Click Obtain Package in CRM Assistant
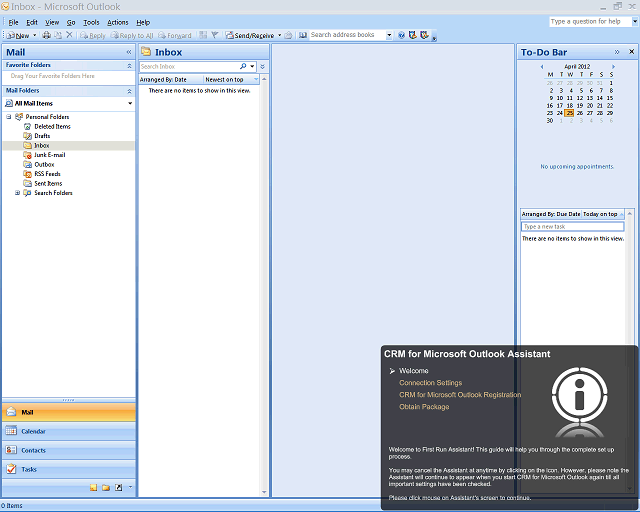This screenshot has width=640, height=512. point(424,407)
